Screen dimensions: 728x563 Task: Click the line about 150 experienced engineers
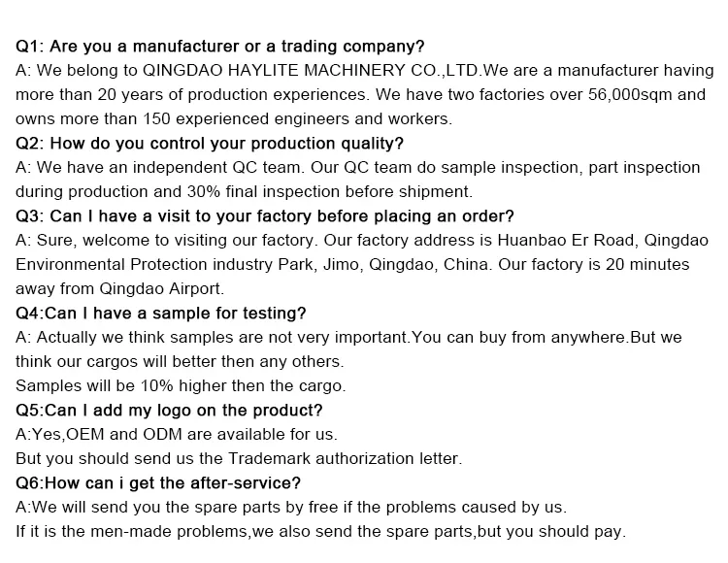pyautogui.click(x=233, y=118)
